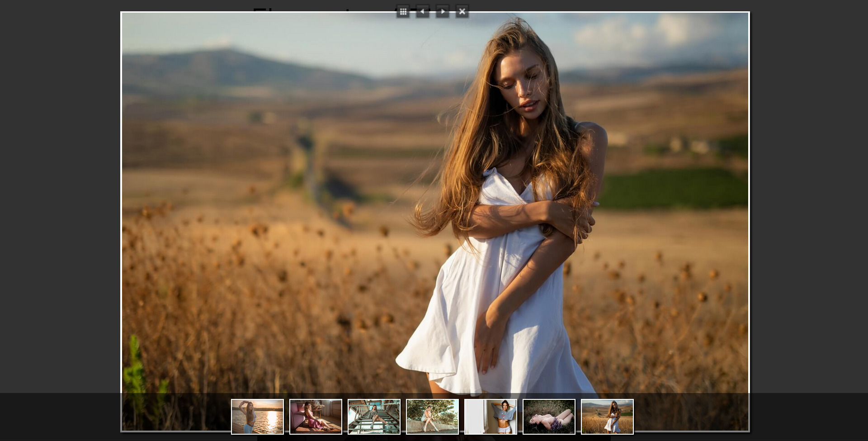Image resolution: width=868 pixels, height=441 pixels.
Task: Go to the previous photo with left arrow
Action: pyautogui.click(x=423, y=12)
